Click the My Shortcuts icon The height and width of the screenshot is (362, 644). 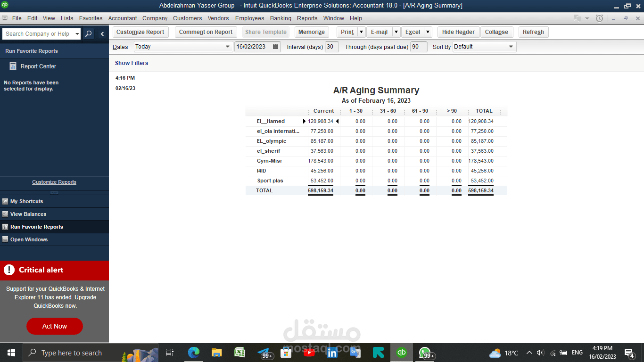(x=5, y=201)
